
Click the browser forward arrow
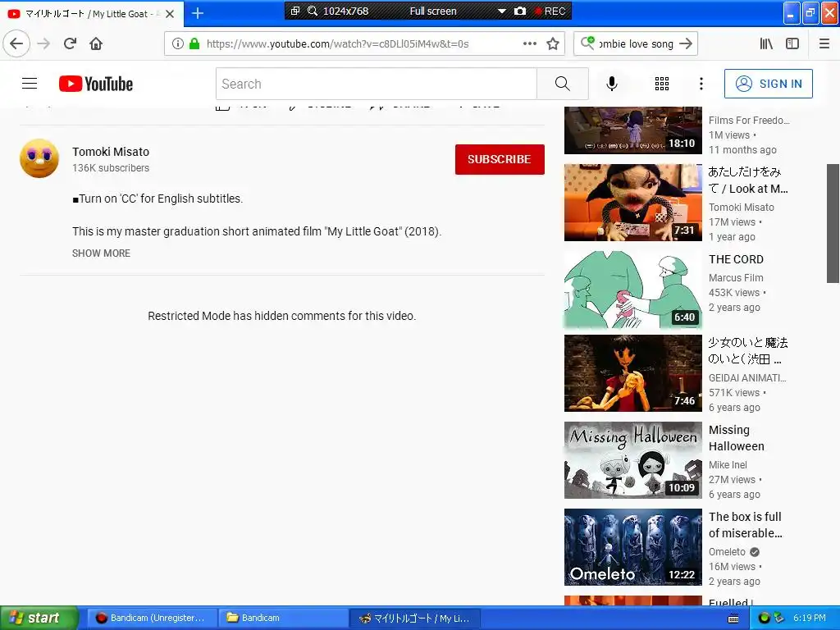click(43, 43)
